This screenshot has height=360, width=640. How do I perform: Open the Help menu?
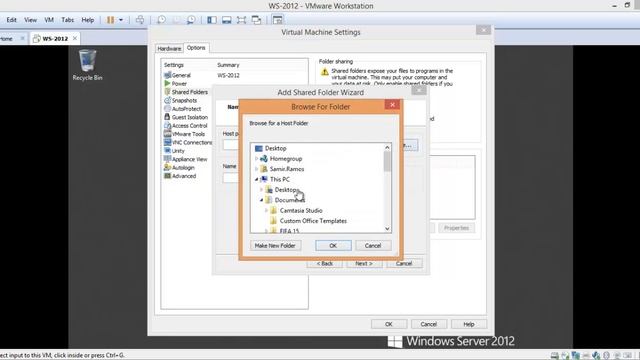click(87, 20)
